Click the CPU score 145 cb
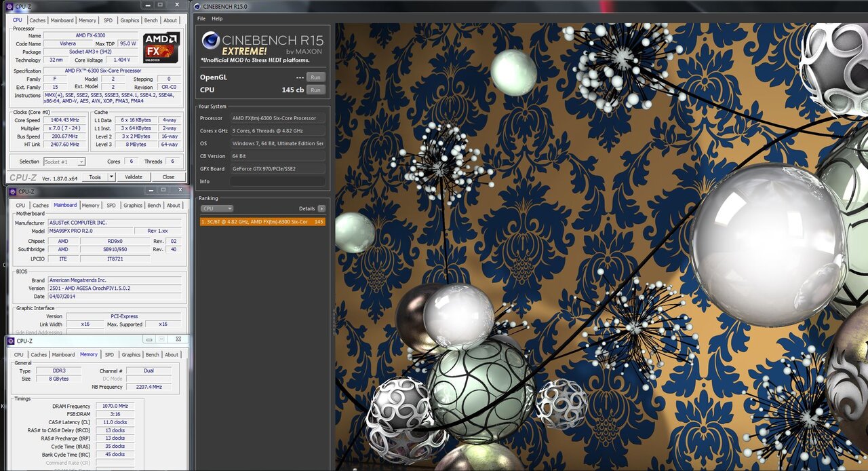868x471 pixels. pos(293,90)
